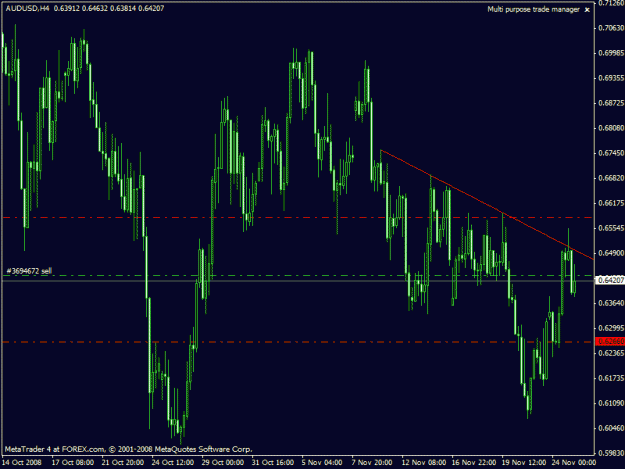The width and height of the screenshot is (625, 469).
Task: Click the 0.65545 price scale label
Action: 611,228
